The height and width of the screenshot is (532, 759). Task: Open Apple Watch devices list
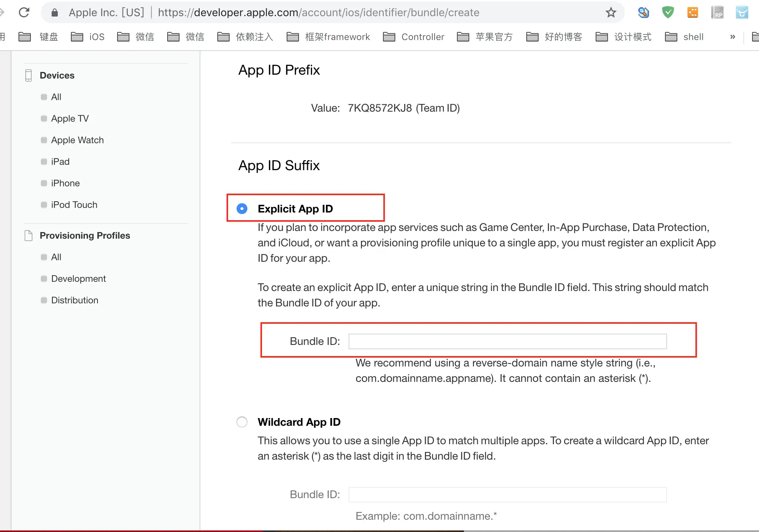point(77,140)
